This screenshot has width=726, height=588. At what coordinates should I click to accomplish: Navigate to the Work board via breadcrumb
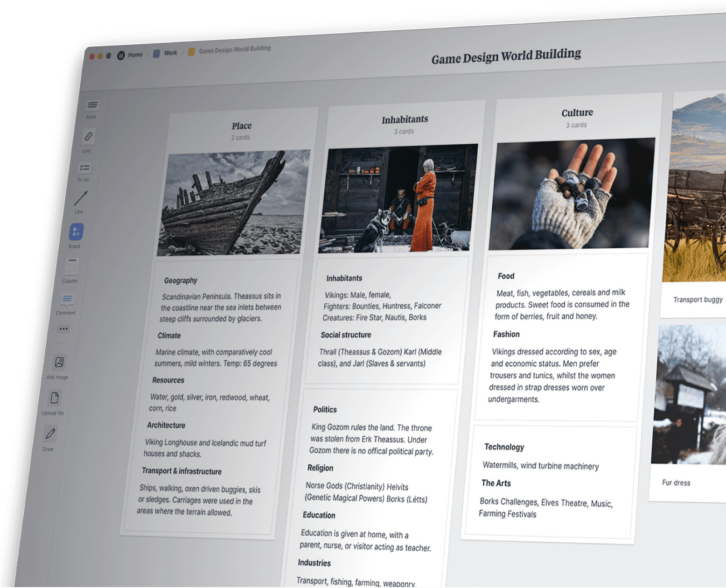click(x=170, y=53)
